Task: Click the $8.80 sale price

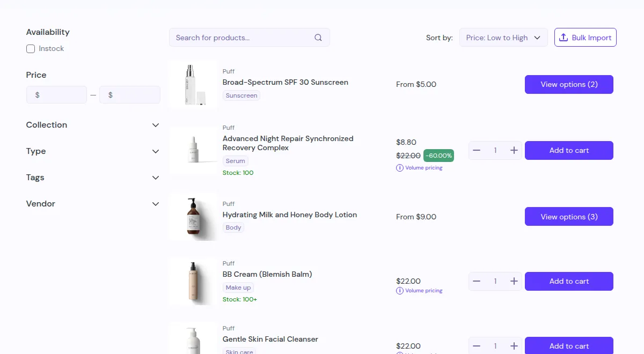Action: [x=406, y=142]
